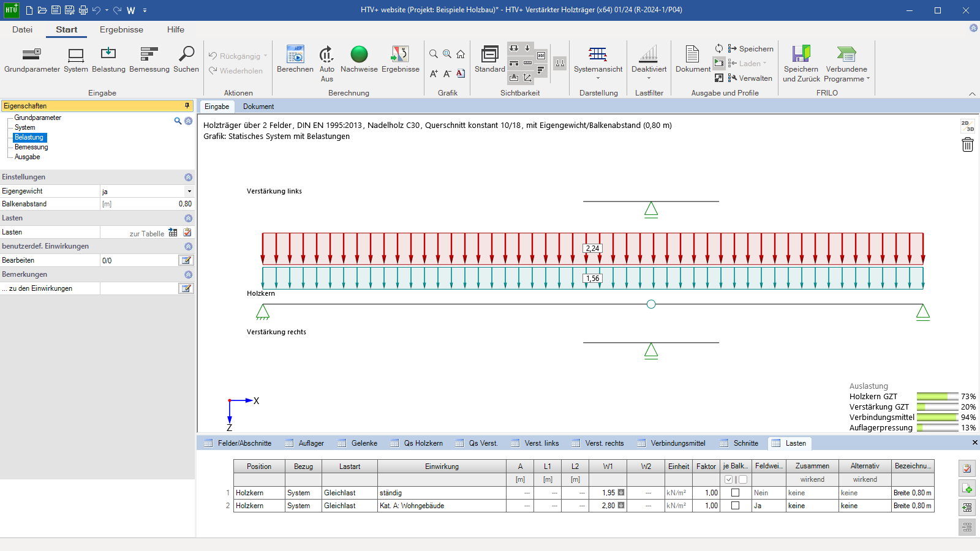Select Bemessung in the properties tree
Screen dimensions: 980x551
pyautogui.click(x=31, y=147)
